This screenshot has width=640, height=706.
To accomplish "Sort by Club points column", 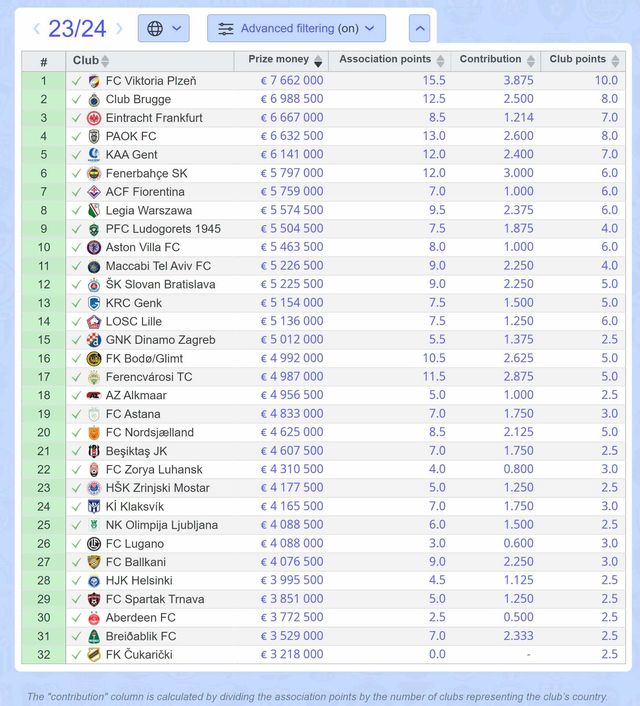I will click(615, 61).
